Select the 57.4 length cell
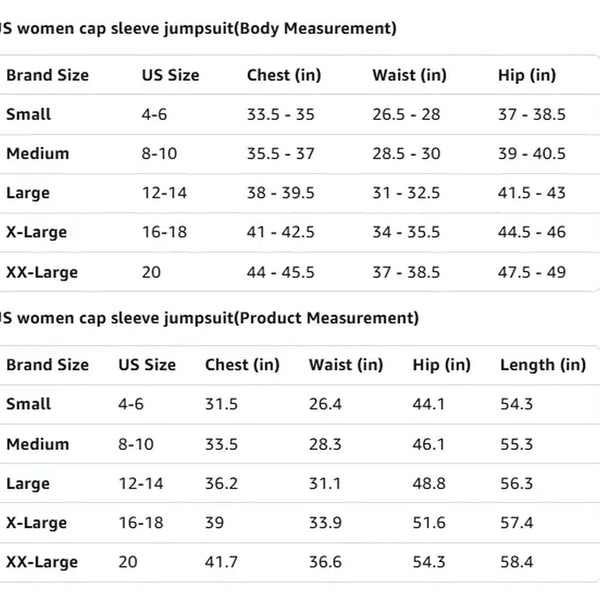Viewport: 600px width, 600px height. (x=517, y=522)
